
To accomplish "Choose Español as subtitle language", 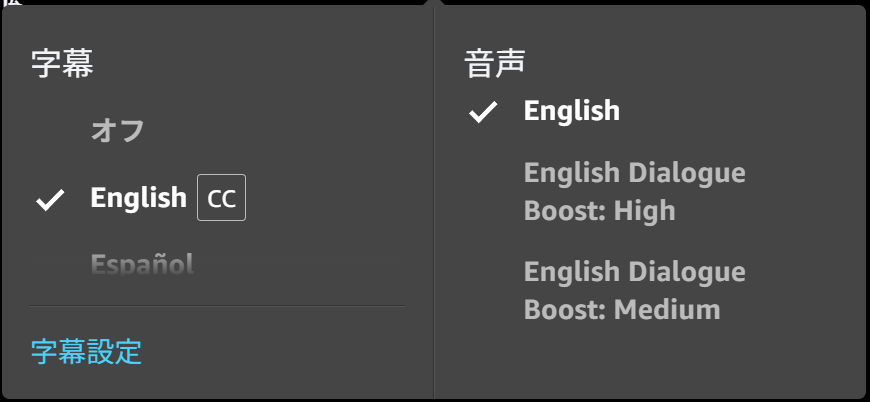I will tap(142, 264).
